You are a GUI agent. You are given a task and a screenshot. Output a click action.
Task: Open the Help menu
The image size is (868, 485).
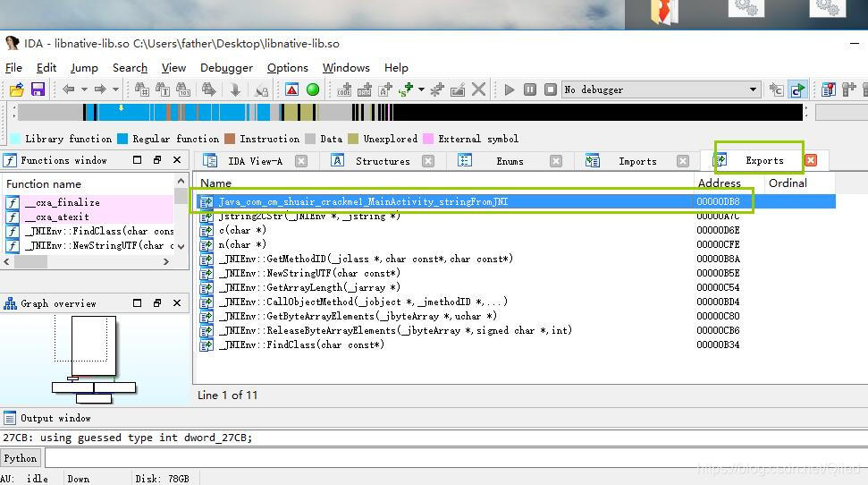point(396,68)
